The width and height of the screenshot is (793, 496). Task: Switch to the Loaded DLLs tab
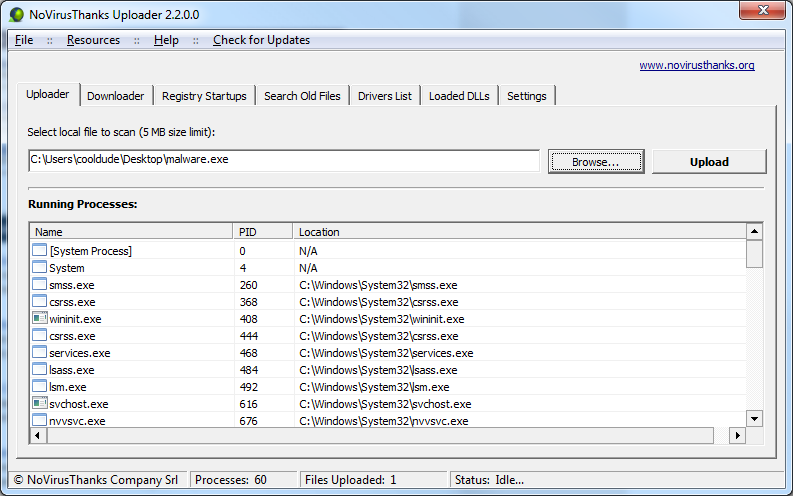(x=459, y=96)
